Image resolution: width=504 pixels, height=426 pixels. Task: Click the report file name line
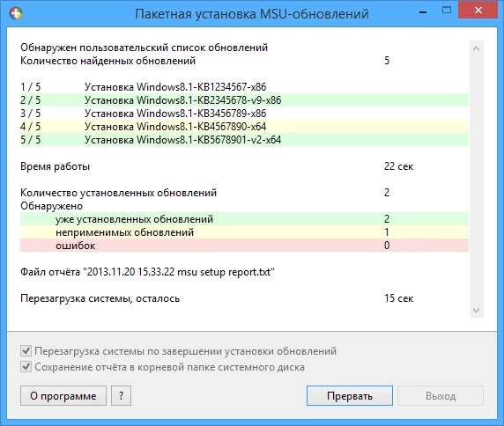tap(147, 272)
